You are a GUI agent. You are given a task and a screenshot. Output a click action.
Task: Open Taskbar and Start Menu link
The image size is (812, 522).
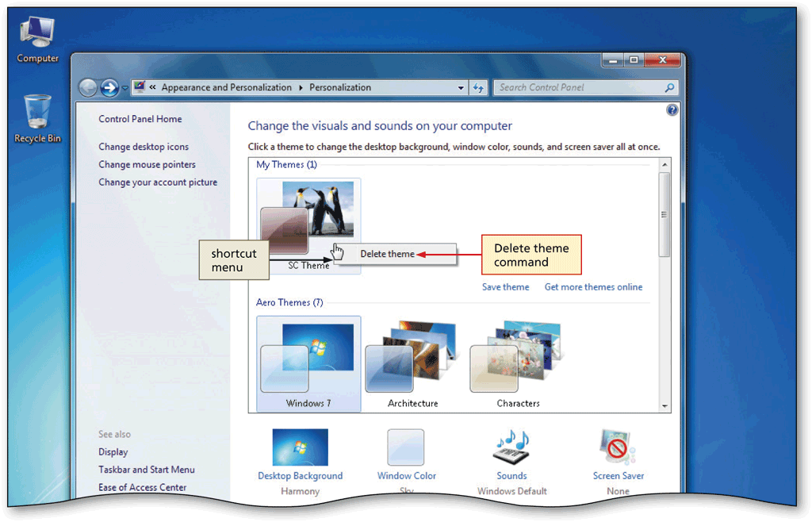point(147,470)
